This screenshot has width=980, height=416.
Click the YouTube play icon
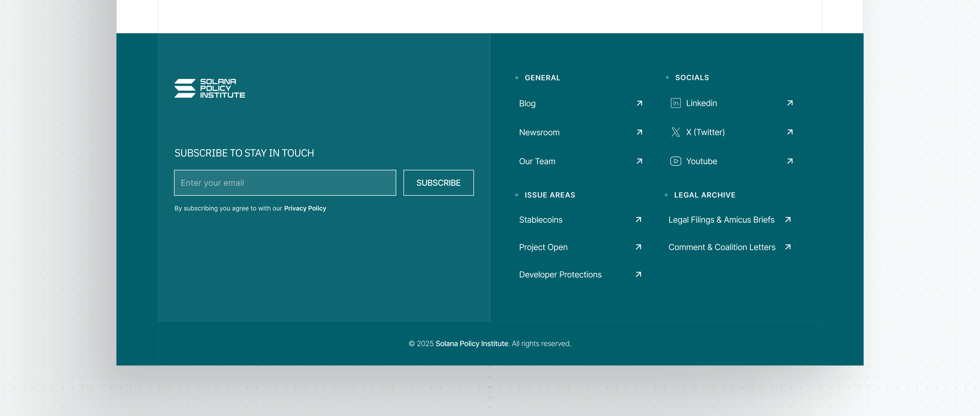click(x=676, y=161)
